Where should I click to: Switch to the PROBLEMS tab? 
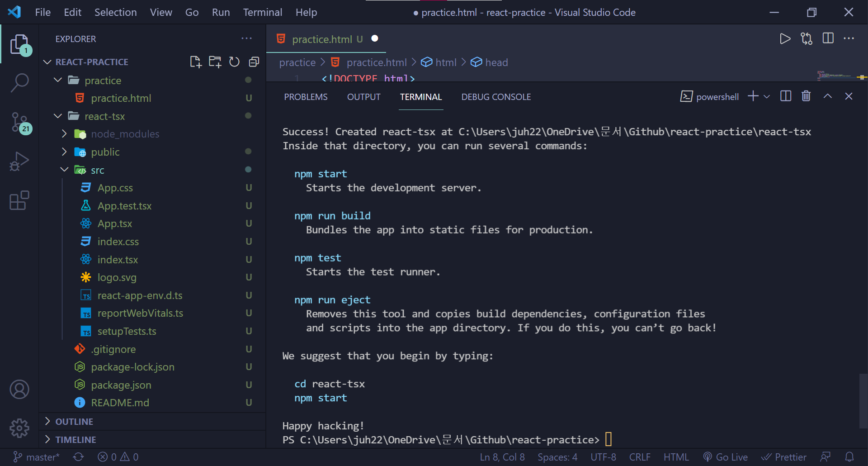point(306,97)
